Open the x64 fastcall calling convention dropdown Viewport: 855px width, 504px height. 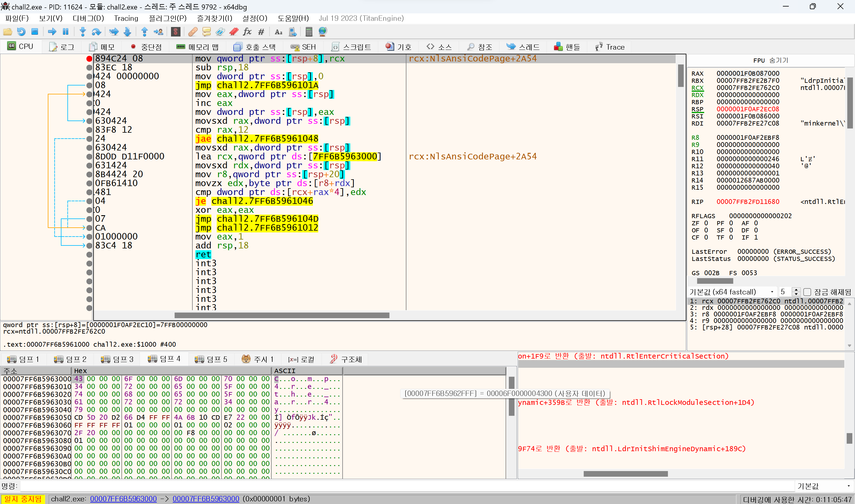[x=772, y=291]
